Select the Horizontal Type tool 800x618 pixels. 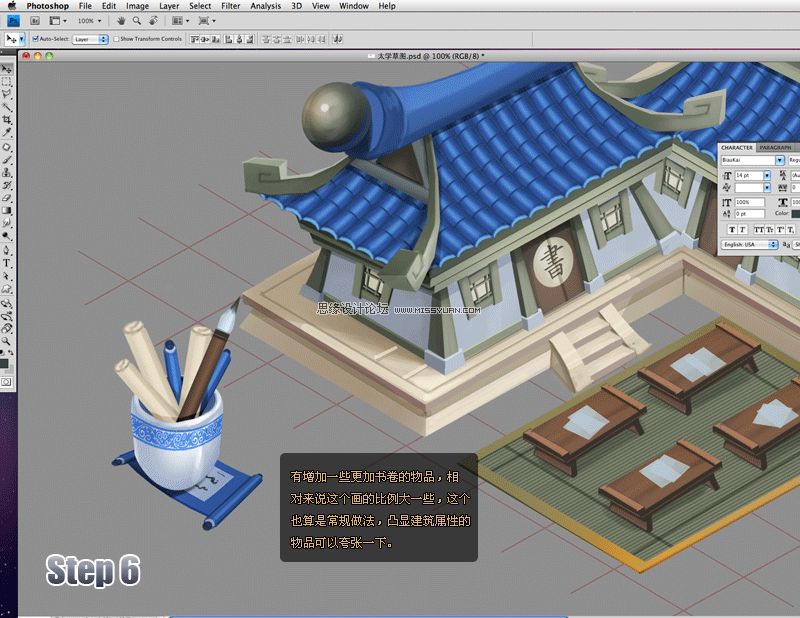pos(7,263)
